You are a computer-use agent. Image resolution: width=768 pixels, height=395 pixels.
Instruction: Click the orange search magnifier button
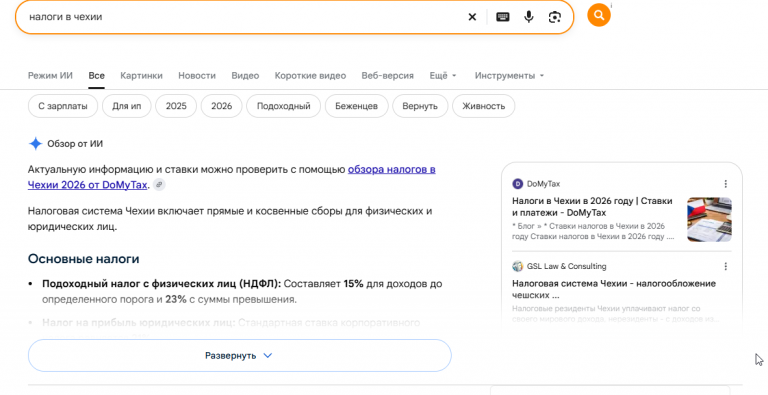click(x=599, y=15)
